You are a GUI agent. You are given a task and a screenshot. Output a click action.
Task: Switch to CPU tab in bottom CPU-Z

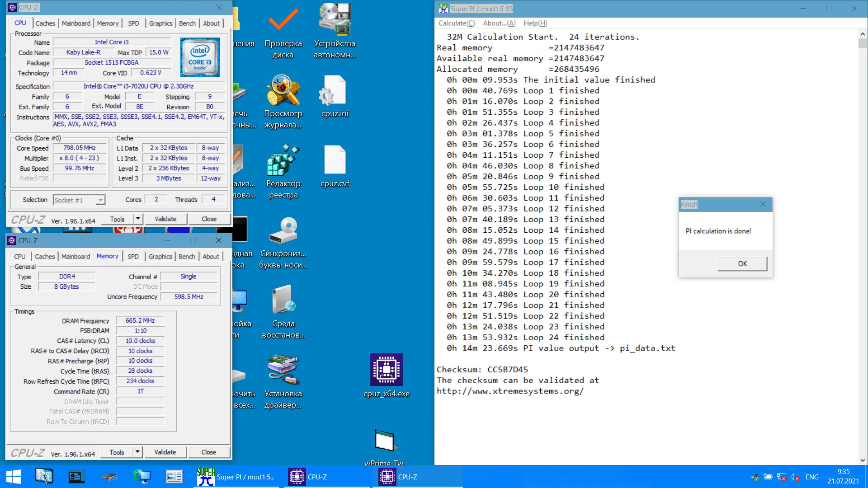[x=20, y=257]
